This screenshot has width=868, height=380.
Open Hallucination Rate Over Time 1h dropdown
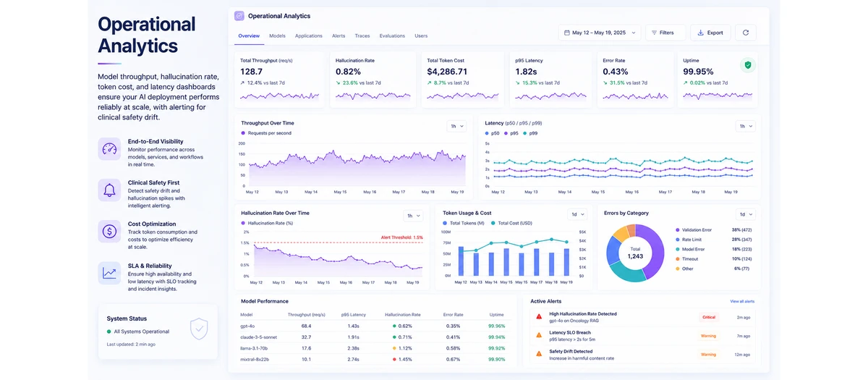tap(412, 215)
